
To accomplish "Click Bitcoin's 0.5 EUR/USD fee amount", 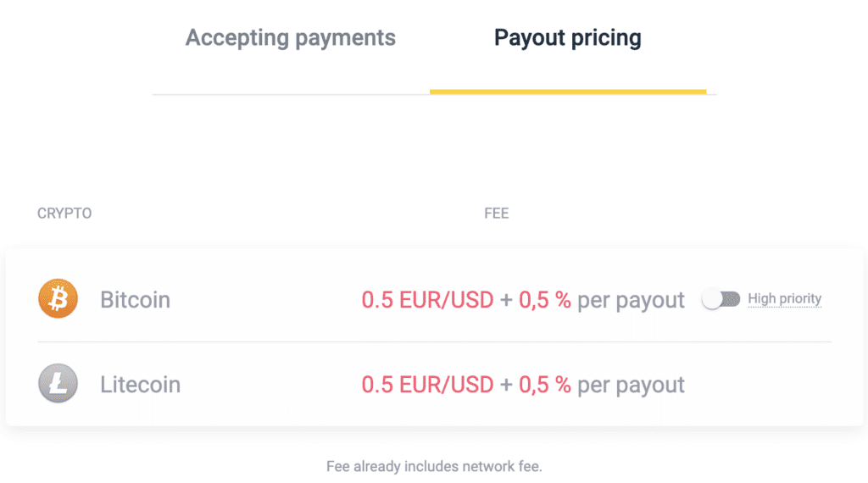I will [427, 300].
